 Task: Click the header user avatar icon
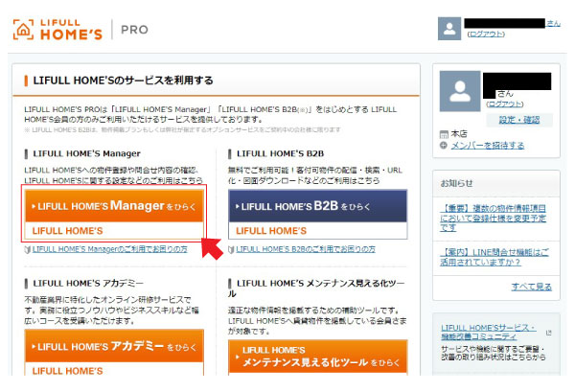449,29
